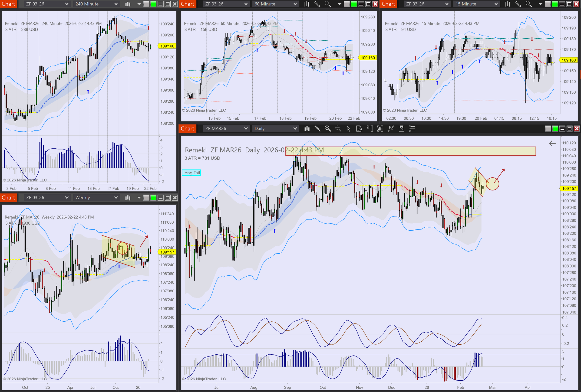Click the Chart tab of Weekly window

click(9, 198)
